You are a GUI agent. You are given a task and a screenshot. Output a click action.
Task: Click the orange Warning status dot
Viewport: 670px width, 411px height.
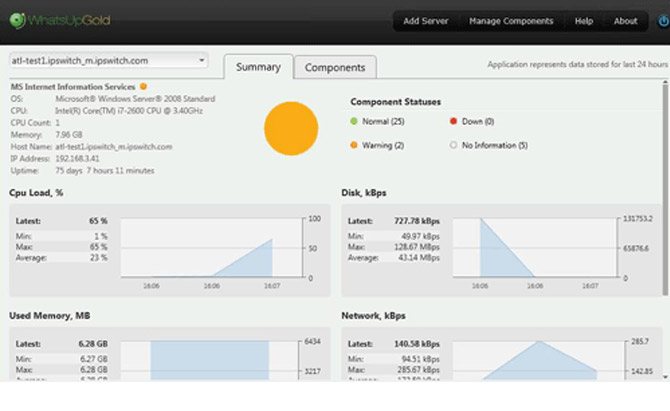(354, 145)
